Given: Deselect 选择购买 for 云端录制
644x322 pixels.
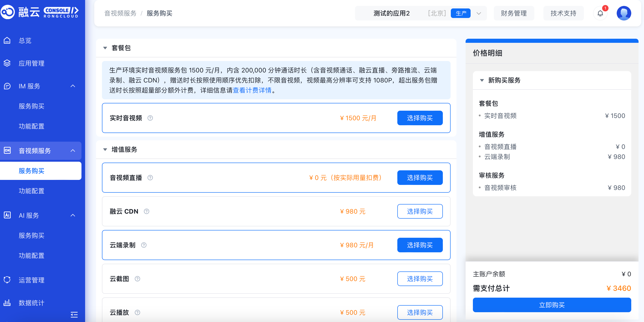Looking at the screenshot, I should coord(419,245).
